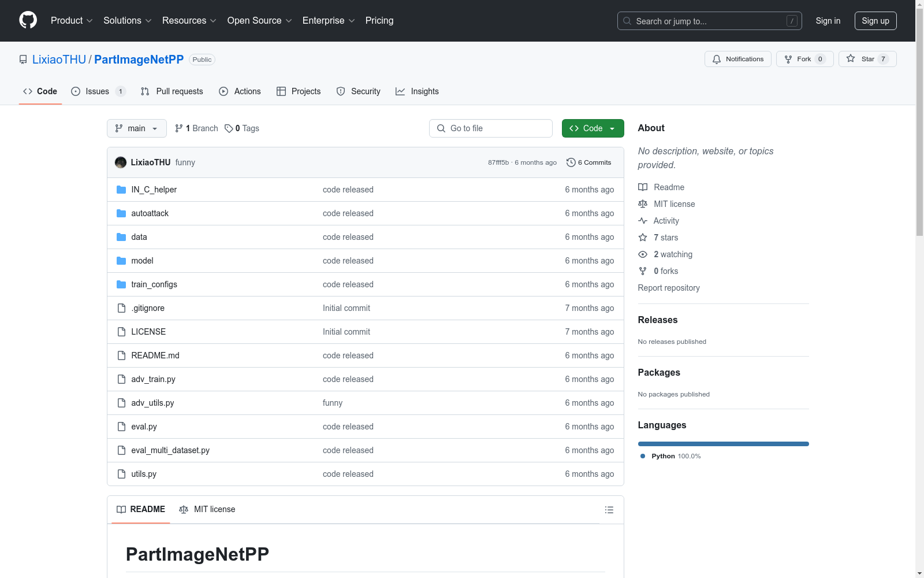Click 'Initial commit' message in LICENSE row
Image resolution: width=924 pixels, height=578 pixels.
tap(346, 332)
